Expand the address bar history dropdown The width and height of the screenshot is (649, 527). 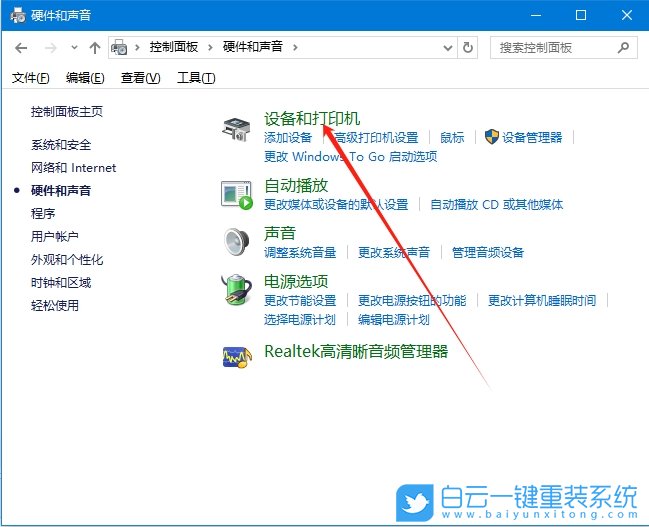[x=447, y=48]
